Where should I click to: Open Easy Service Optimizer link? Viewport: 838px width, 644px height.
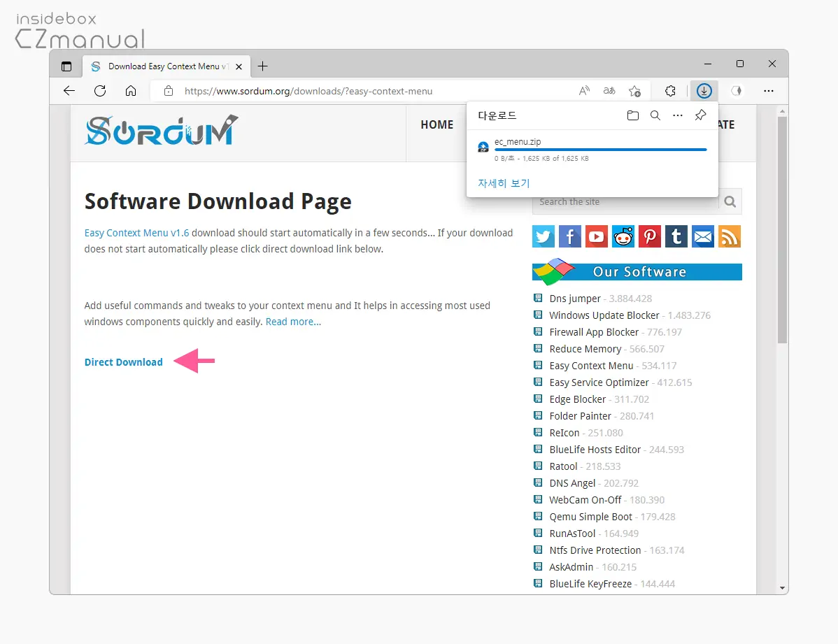pyautogui.click(x=599, y=382)
